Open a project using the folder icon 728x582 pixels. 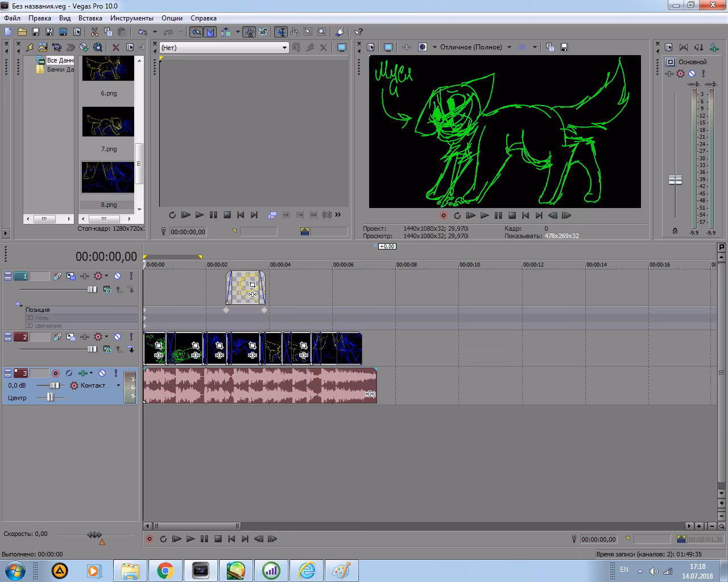tap(22, 32)
